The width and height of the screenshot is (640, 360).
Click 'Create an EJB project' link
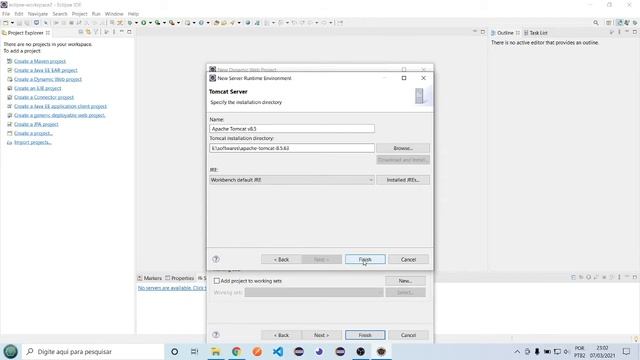[38, 88]
